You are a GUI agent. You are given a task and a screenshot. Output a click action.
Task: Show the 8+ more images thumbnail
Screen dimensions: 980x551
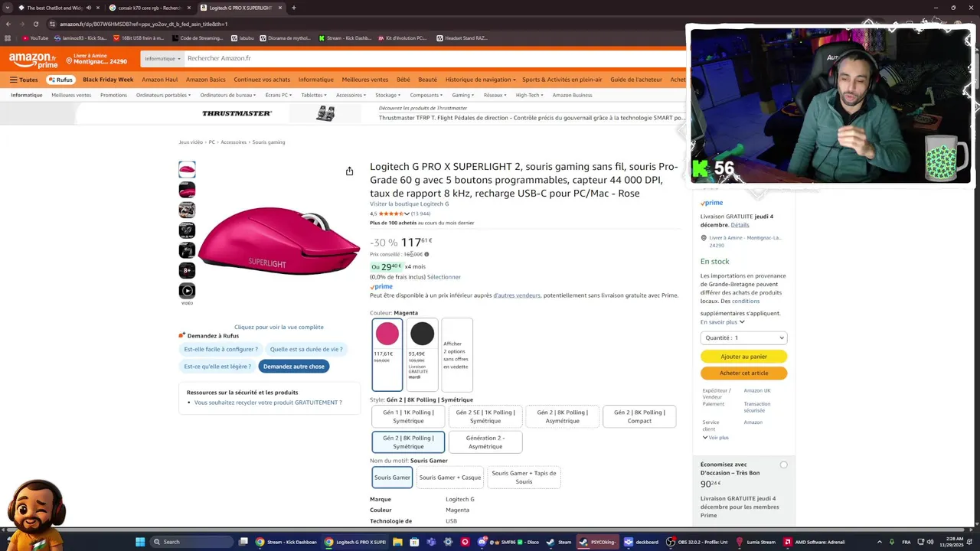pos(187,270)
